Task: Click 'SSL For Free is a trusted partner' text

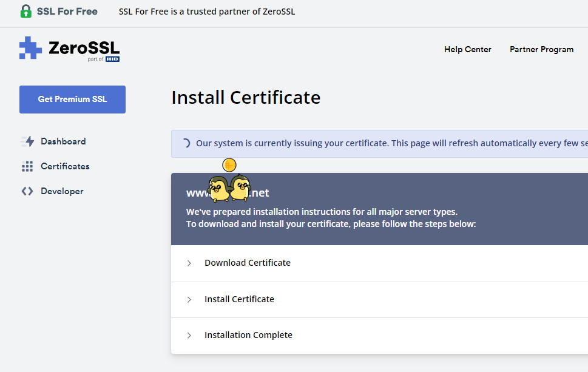Action: click(207, 12)
